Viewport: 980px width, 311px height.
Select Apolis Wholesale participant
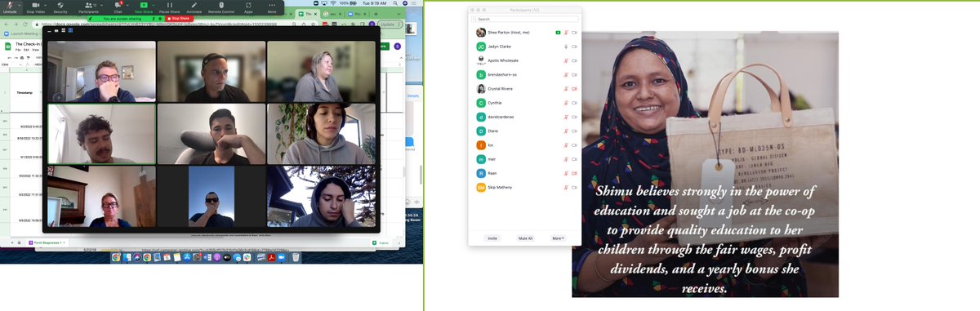tap(524, 60)
